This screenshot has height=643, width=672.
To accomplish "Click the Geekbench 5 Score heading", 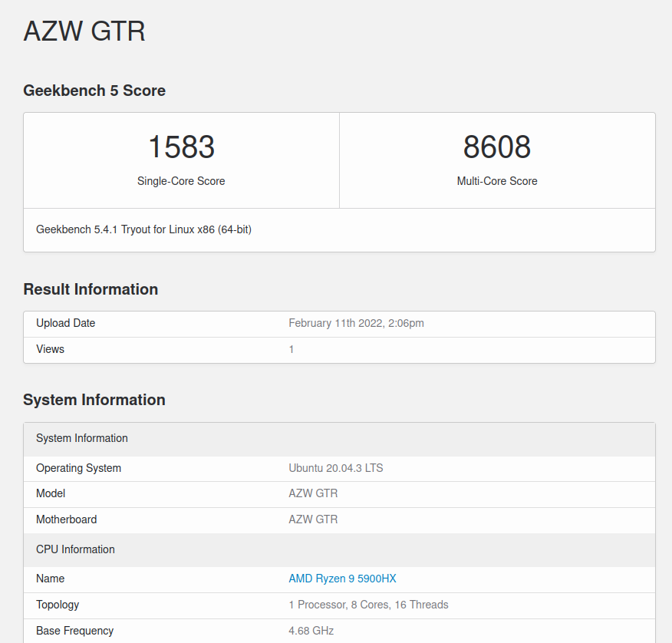I will coord(94,91).
